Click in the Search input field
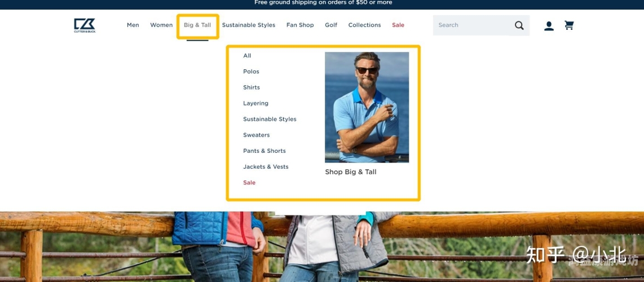The image size is (644, 282). 473,25
